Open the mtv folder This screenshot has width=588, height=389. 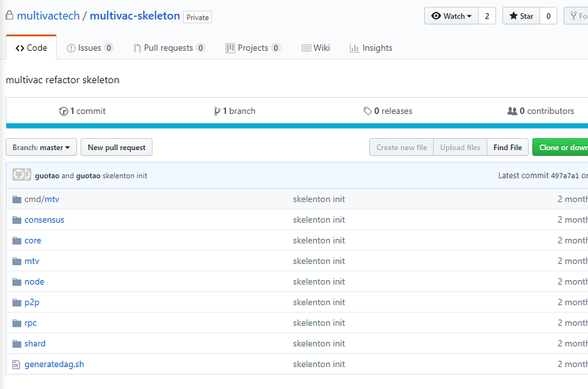tap(32, 261)
